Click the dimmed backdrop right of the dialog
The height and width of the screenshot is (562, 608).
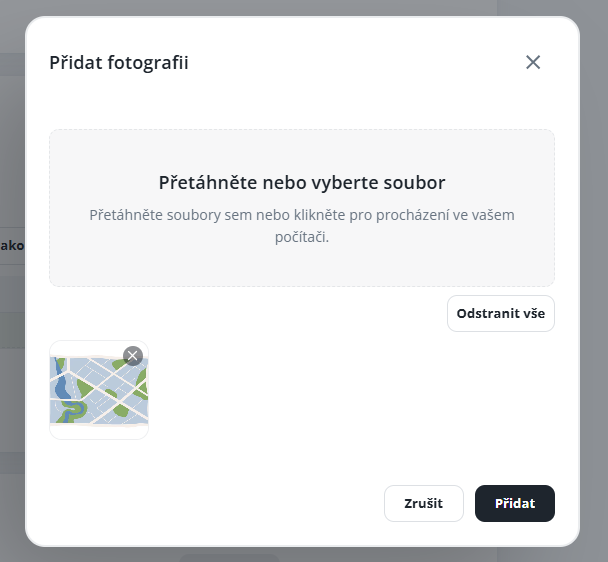[594, 300]
